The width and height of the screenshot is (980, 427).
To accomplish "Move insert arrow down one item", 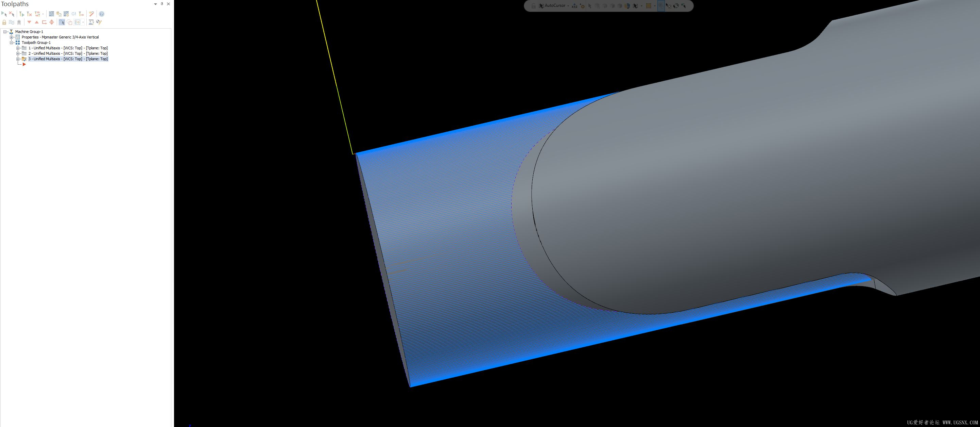I will (x=29, y=22).
